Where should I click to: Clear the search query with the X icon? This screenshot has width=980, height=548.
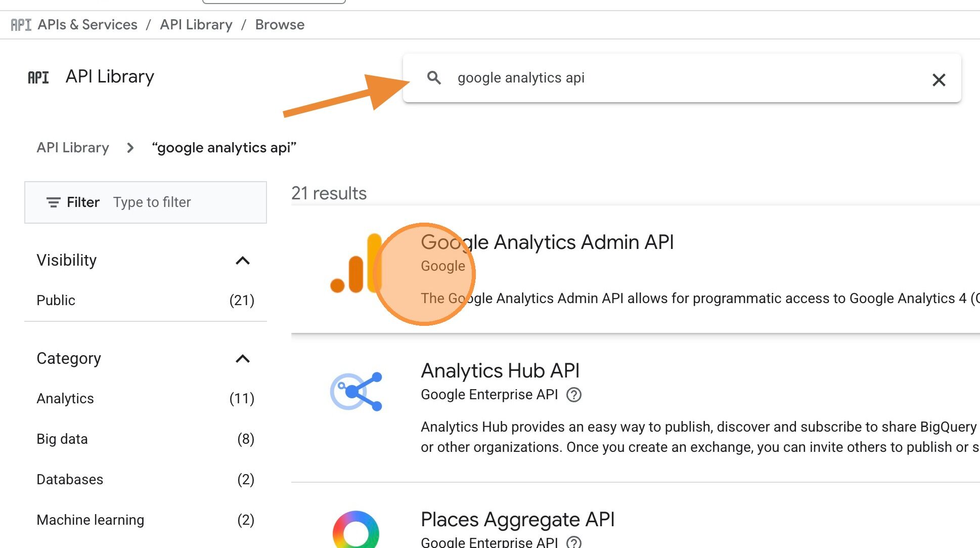coord(939,80)
